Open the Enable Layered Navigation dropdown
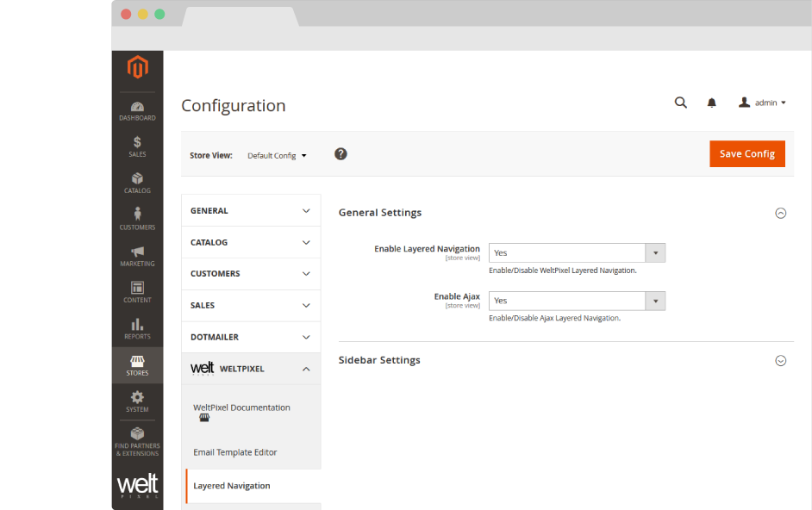The image size is (812, 510). [x=577, y=253]
